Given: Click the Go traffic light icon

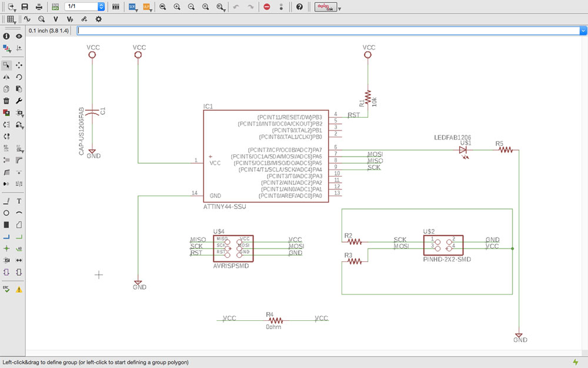Looking at the screenshot, I should coord(281,6).
